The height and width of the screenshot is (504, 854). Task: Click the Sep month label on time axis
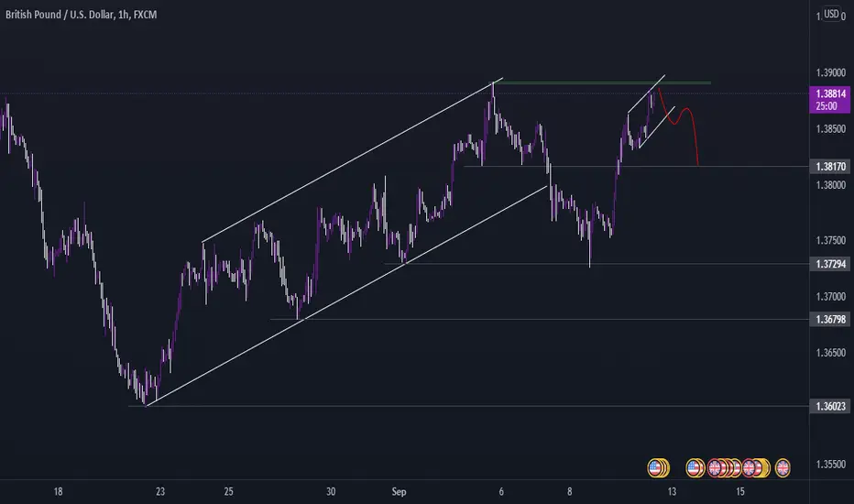(399, 491)
